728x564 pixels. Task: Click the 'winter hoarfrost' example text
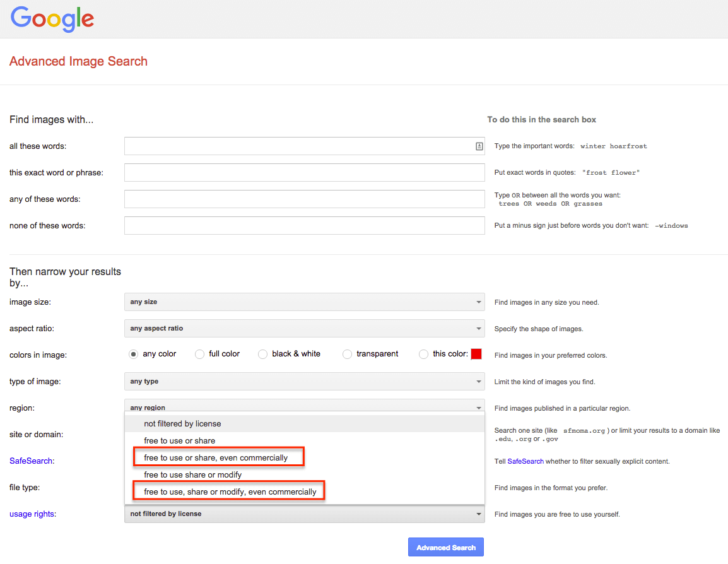tap(613, 146)
